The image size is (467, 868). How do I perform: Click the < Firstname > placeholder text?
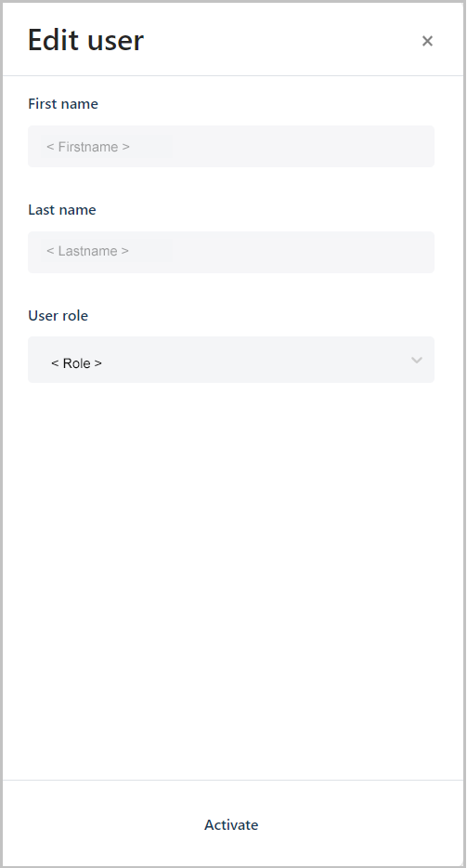88,147
